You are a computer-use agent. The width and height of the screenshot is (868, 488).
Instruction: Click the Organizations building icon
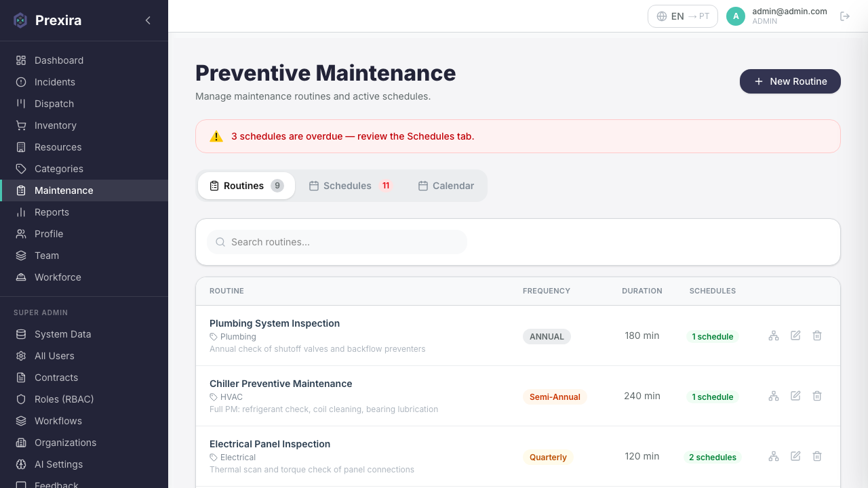point(21,443)
